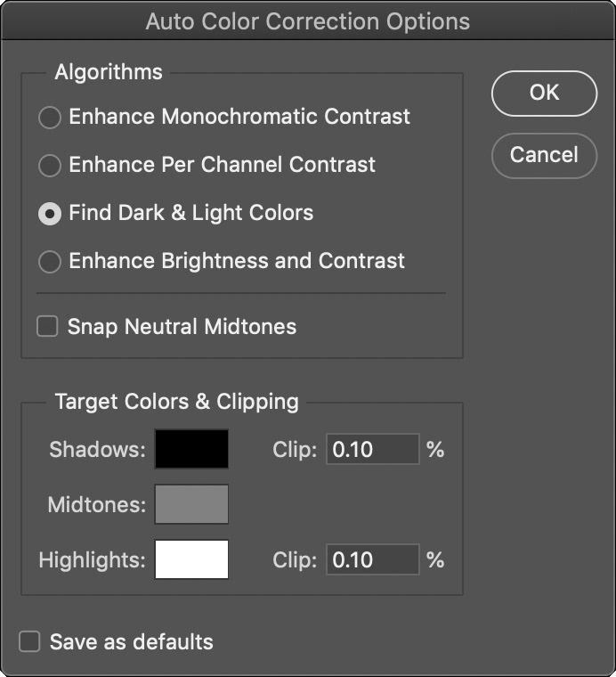Screen dimensions: 616x677
Task: Click the Auto Color Correction Options title bar
Action: tap(308, 20)
